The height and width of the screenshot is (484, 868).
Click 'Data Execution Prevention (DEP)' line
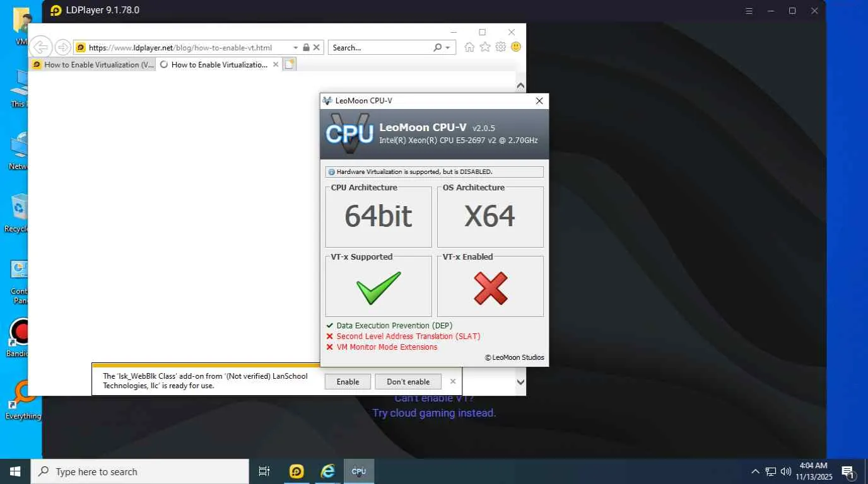394,326
